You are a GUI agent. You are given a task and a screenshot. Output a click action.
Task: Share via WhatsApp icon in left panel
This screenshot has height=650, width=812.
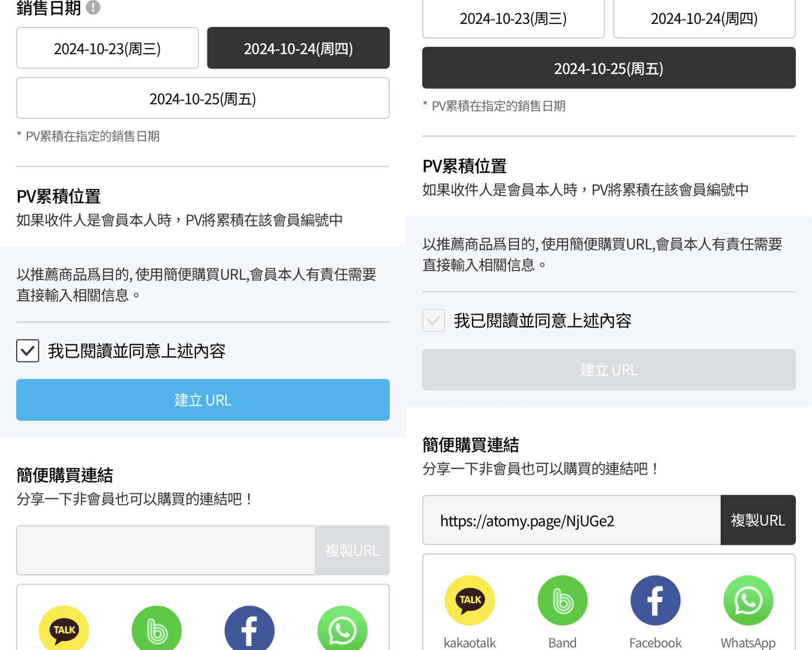342,628
